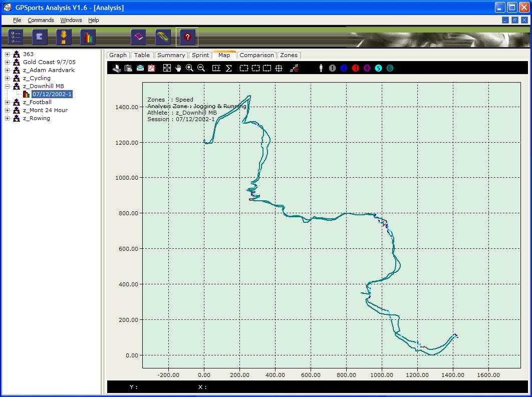Toggle speed zone 2 blue circle
The width and height of the screenshot is (532, 397).
point(344,68)
